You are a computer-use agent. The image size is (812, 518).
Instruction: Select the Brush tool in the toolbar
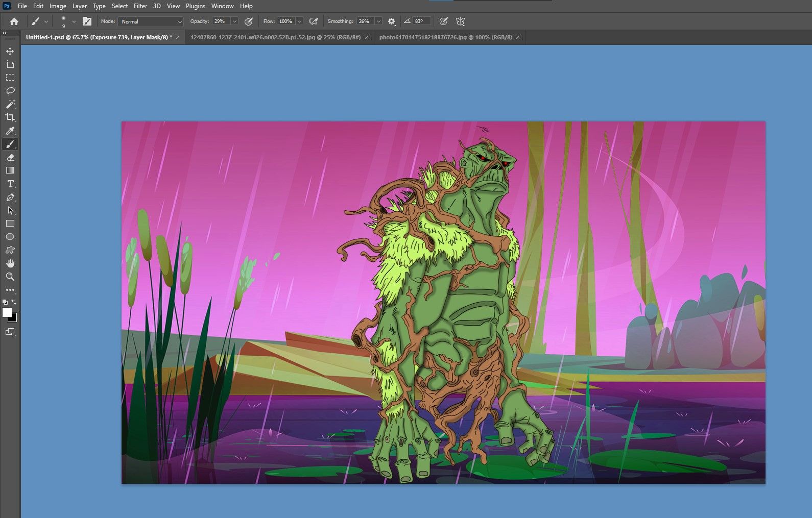(10, 144)
